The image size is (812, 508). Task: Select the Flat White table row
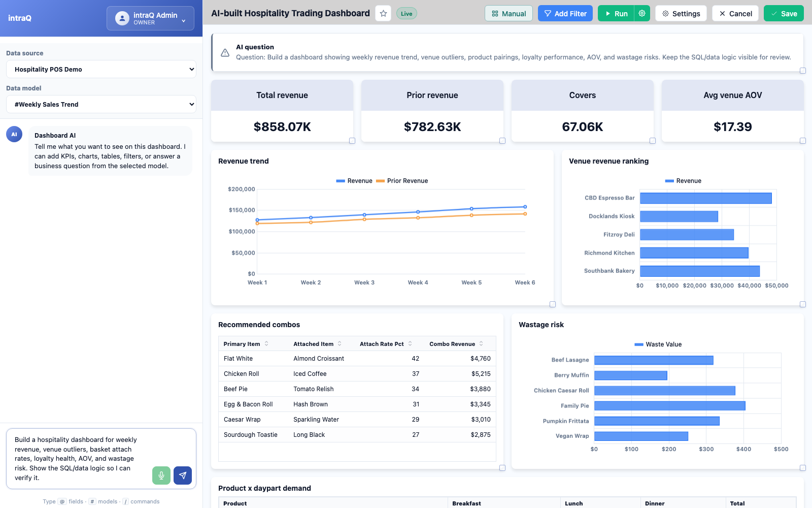click(x=357, y=359)
